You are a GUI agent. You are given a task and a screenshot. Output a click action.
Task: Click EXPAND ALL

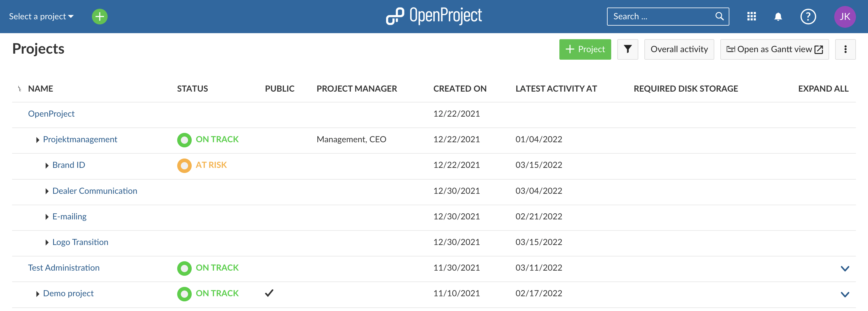coord(823,89)
